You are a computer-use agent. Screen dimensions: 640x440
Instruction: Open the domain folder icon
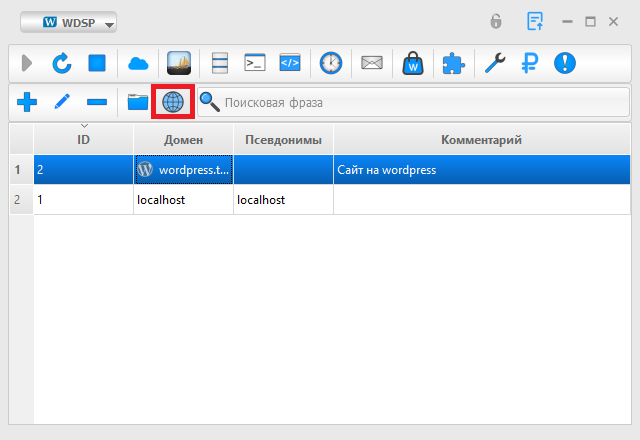(138, 102)
